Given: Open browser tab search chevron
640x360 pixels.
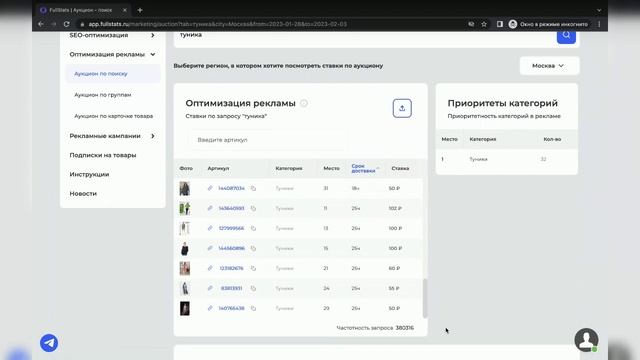Looking at the screenshot, I should coord(599,10).
